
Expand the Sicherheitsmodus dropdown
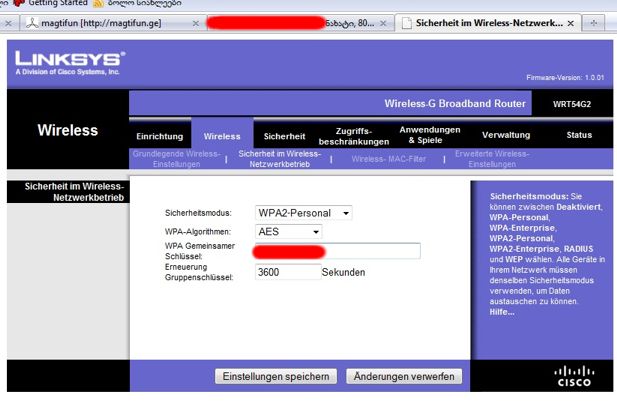click(303, 213)
